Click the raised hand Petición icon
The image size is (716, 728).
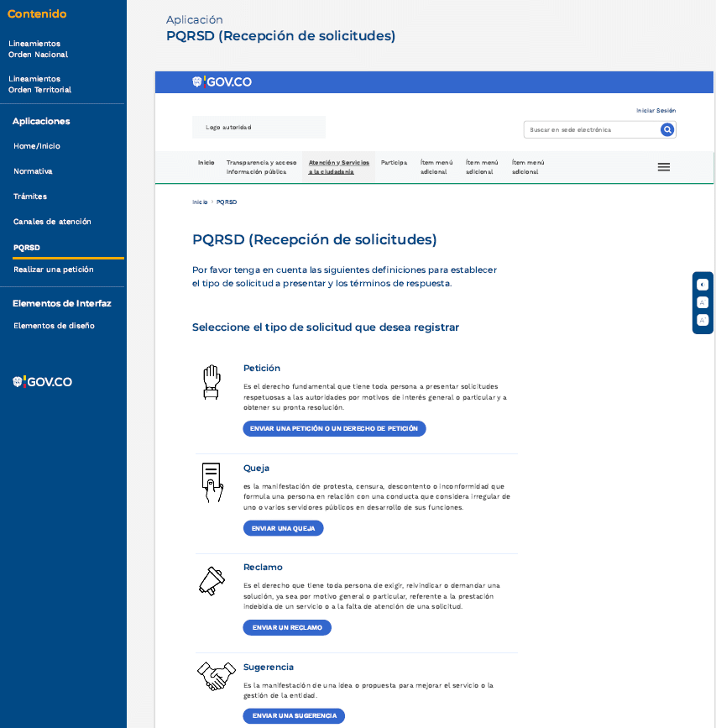(211, 381)
